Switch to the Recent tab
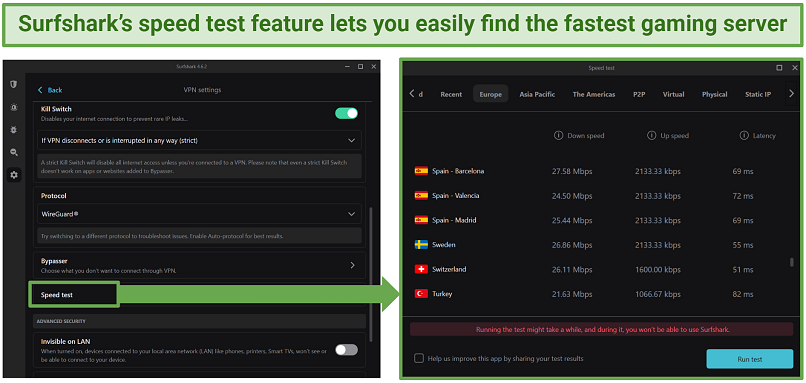The image size is (806, 383). click(451, 94)
